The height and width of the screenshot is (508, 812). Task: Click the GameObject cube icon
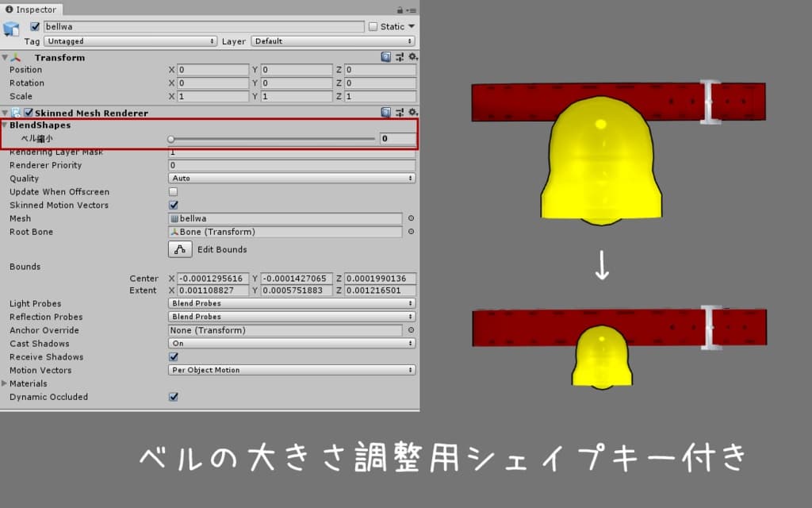tap(11, 29)
